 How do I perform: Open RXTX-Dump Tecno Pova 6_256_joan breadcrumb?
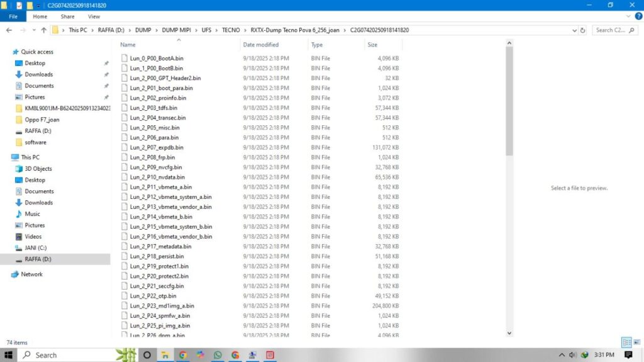tap(295, 30)
